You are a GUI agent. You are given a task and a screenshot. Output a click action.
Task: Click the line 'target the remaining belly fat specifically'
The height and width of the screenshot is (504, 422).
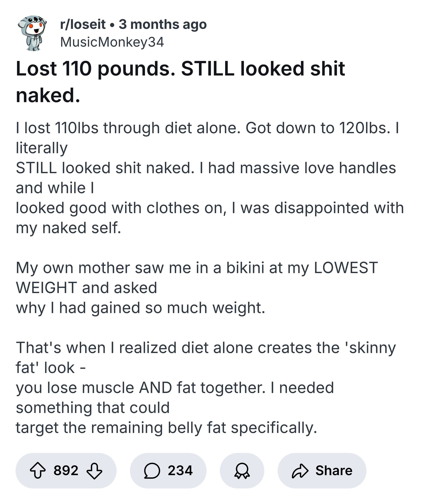coord(166,428)
